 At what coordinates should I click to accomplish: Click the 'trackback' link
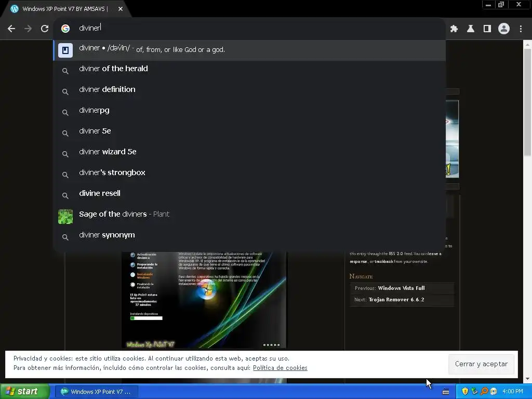pos(384,262)
